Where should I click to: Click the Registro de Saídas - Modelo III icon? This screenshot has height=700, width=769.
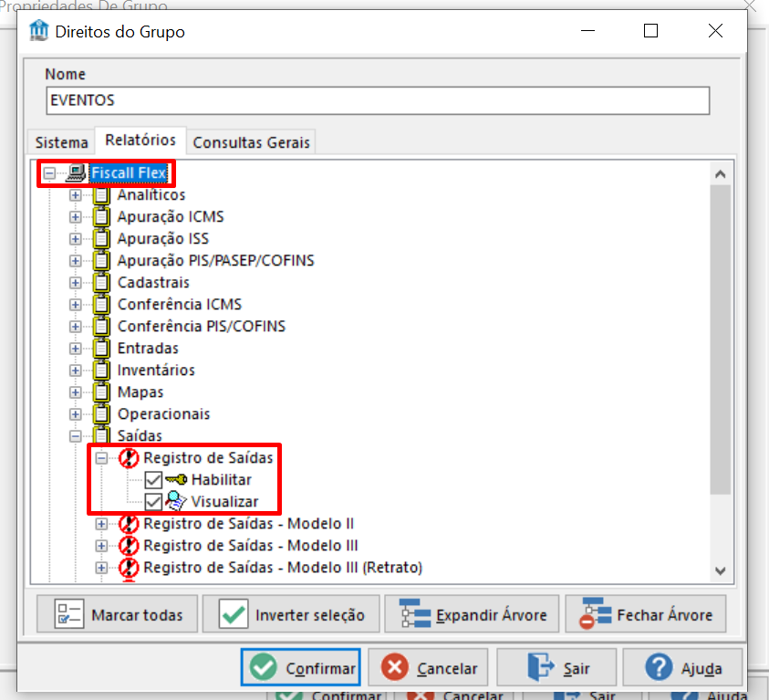click(x=129, y=546)
